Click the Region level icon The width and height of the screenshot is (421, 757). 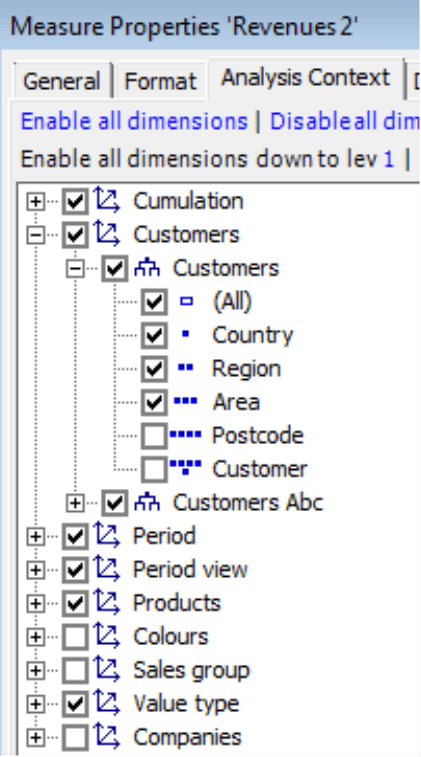(x=185, y=368)
